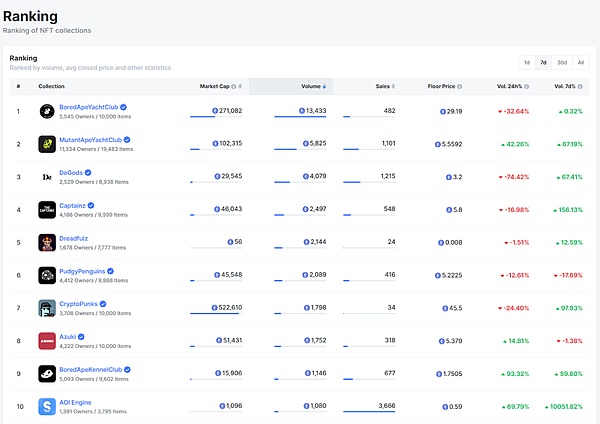
Task: Click the Dreadfulz collection avatar
Action: pos(47,242)
